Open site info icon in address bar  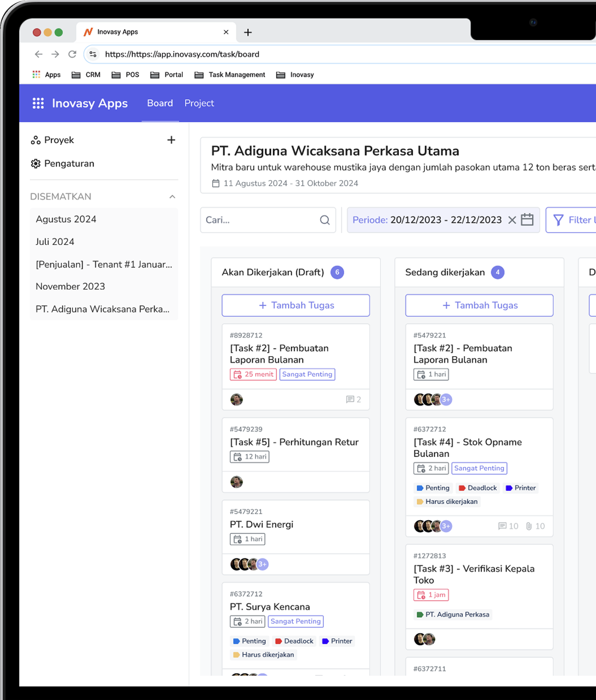click(x=93, y=54)
